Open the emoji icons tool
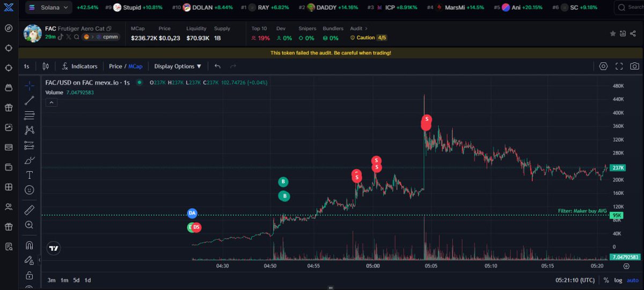 click(30, 190)
